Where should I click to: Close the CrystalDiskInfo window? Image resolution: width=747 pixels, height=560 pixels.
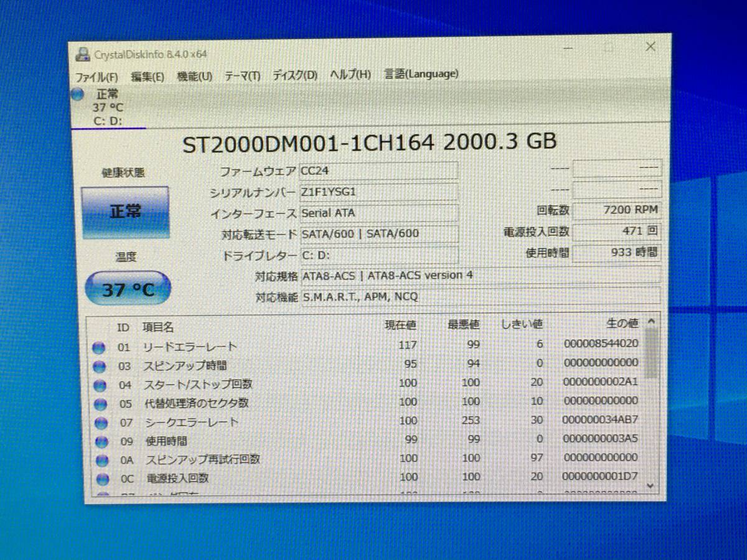tap(651, 47)
